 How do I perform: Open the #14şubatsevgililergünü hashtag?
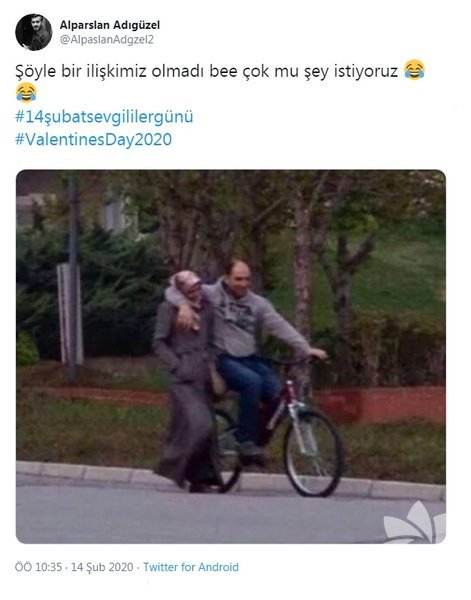tap(104, 117)
